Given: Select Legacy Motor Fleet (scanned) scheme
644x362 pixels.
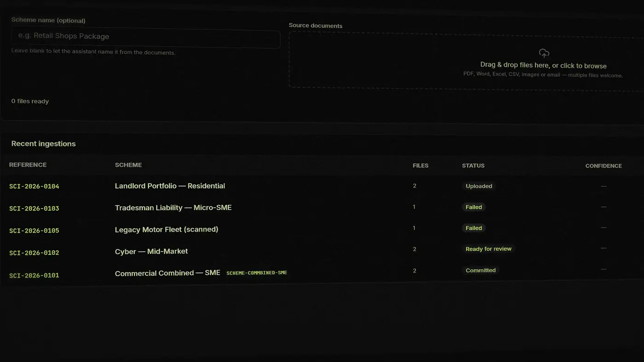Looking at the screenshot, I should (167, 229).
